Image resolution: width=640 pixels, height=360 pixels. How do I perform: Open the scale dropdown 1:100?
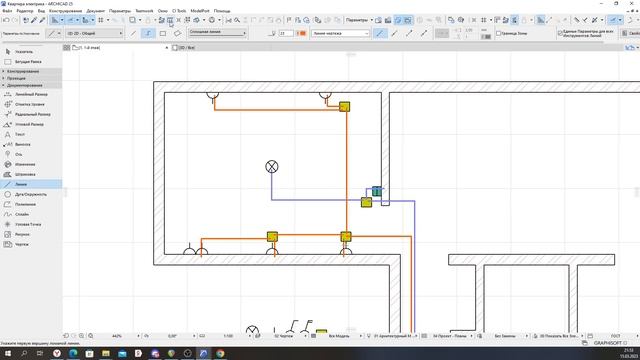coord(229,336)
